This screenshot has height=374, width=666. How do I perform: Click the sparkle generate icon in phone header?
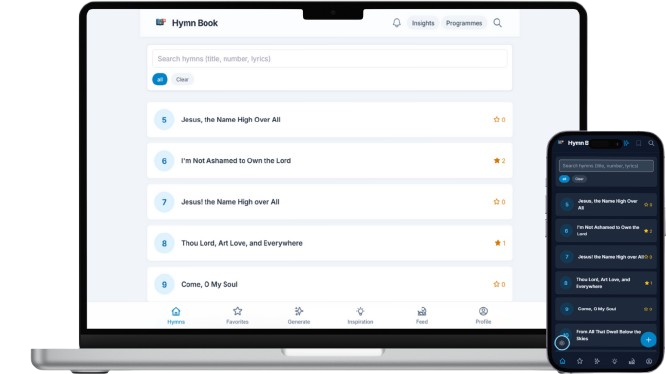point(626,143)
